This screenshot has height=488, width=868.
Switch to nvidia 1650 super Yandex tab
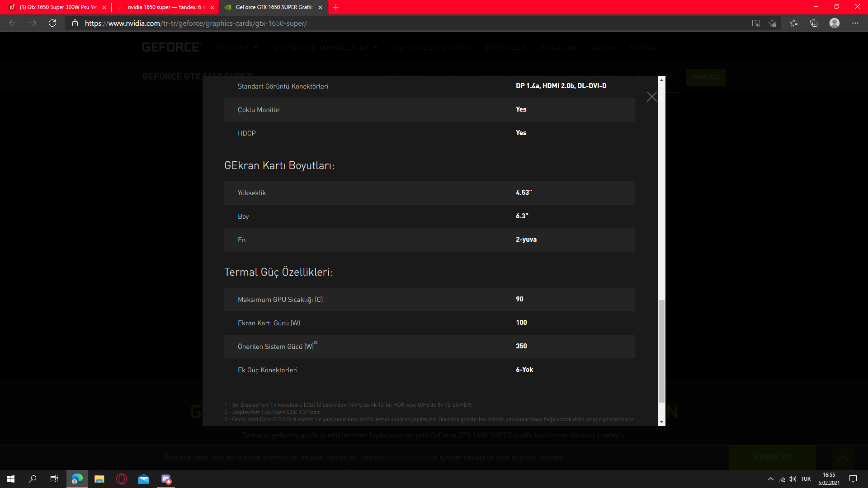click(165, 7)
